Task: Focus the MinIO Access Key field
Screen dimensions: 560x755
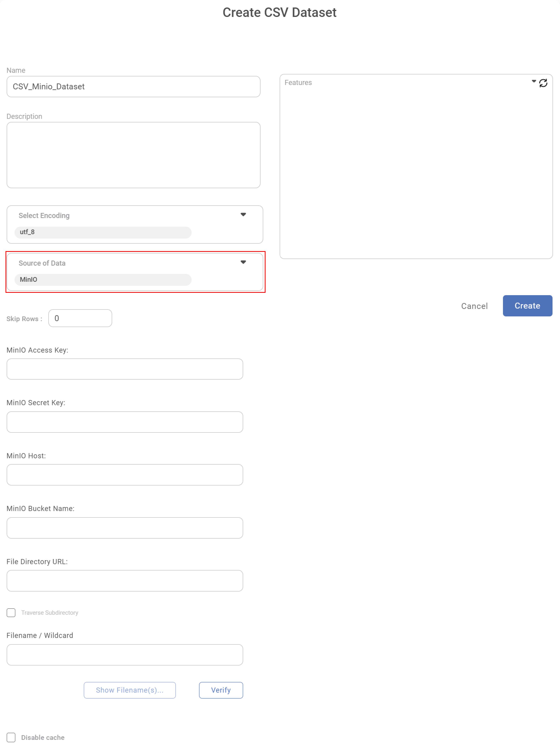Action: (125, 369)
